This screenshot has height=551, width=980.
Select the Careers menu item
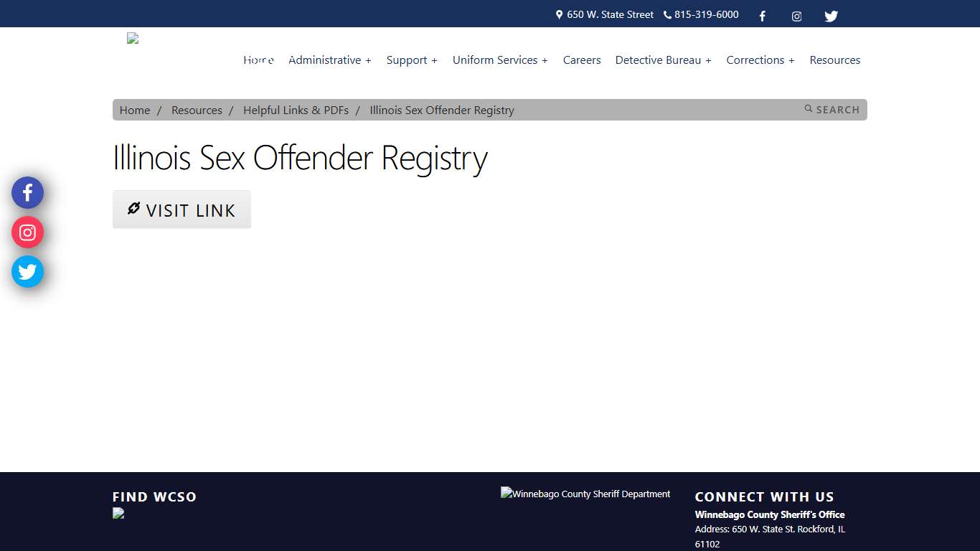582,60
